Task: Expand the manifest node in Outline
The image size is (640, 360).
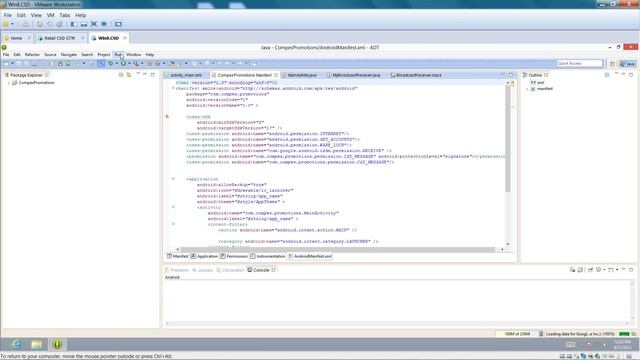Action: (x=527, y=89)
